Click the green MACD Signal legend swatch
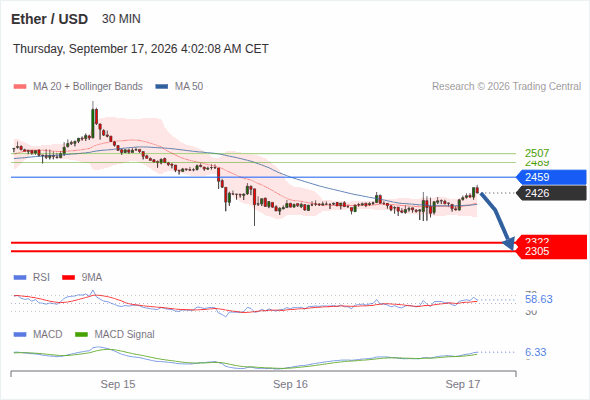590x400 pixels. (x=81, y=334)
